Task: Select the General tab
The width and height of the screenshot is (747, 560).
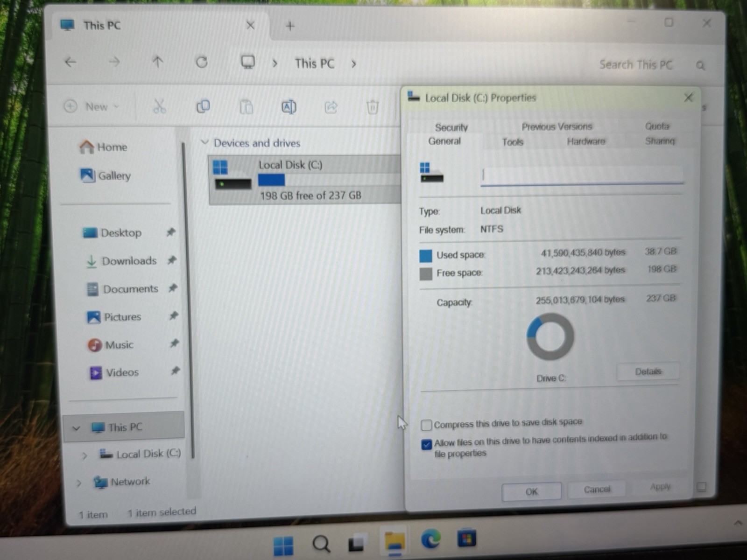Action: tap(444, 141)
